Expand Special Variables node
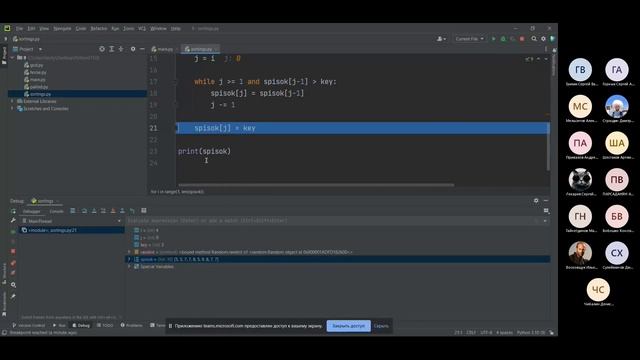The width and height of the screenshot is (640, 360). [x=130, y=267]
